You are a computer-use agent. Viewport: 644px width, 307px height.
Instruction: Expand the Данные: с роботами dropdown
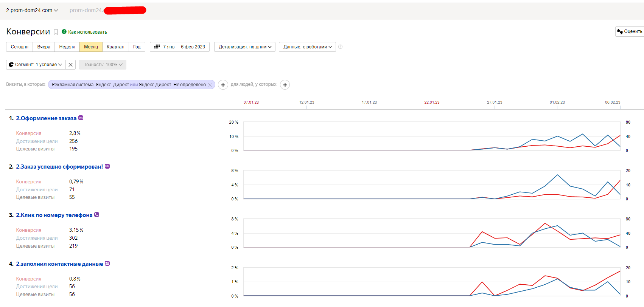click(307, 47)
